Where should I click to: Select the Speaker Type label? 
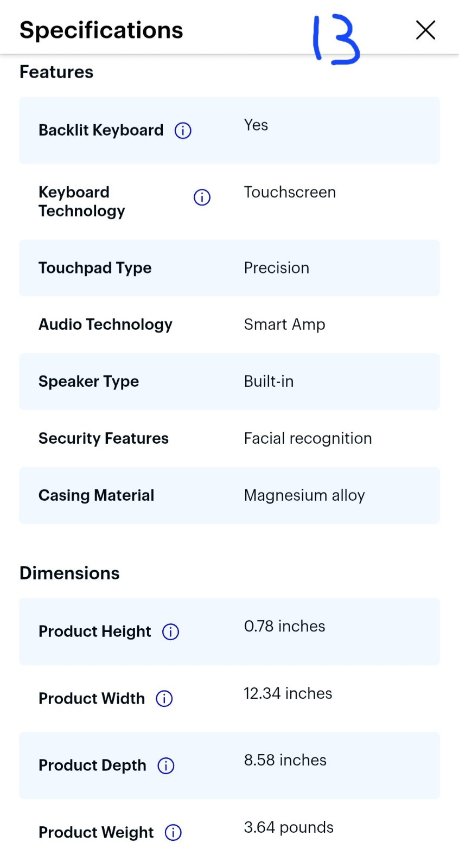coord(88,381)
